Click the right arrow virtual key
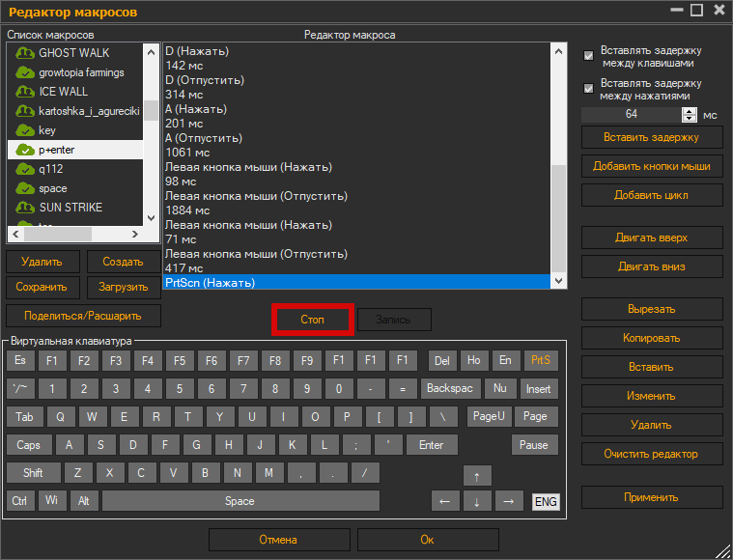This screenshot has width=733, height=560. pos(509,501)
